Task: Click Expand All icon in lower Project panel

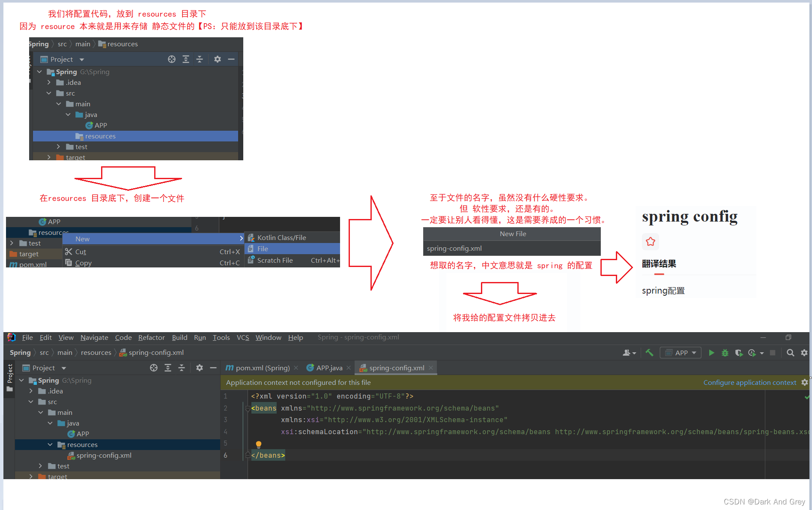Action: pyautogui.click(x=168, y=368)
